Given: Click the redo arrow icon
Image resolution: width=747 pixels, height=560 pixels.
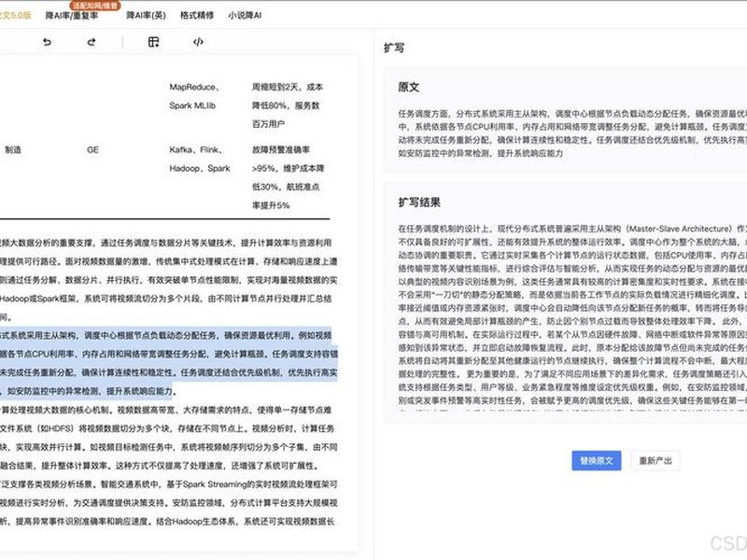Looking at the screenshot, I should [x=92, y=42].
